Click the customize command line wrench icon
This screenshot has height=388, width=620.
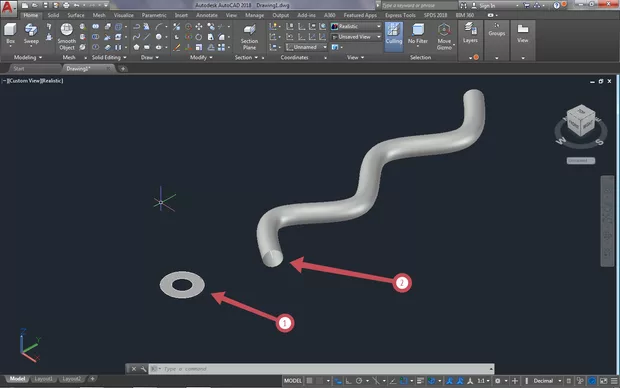tap(143, 369)
